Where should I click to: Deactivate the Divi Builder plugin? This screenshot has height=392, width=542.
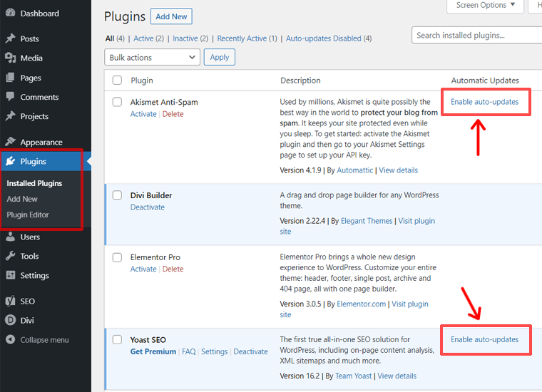tap(147, 207)
